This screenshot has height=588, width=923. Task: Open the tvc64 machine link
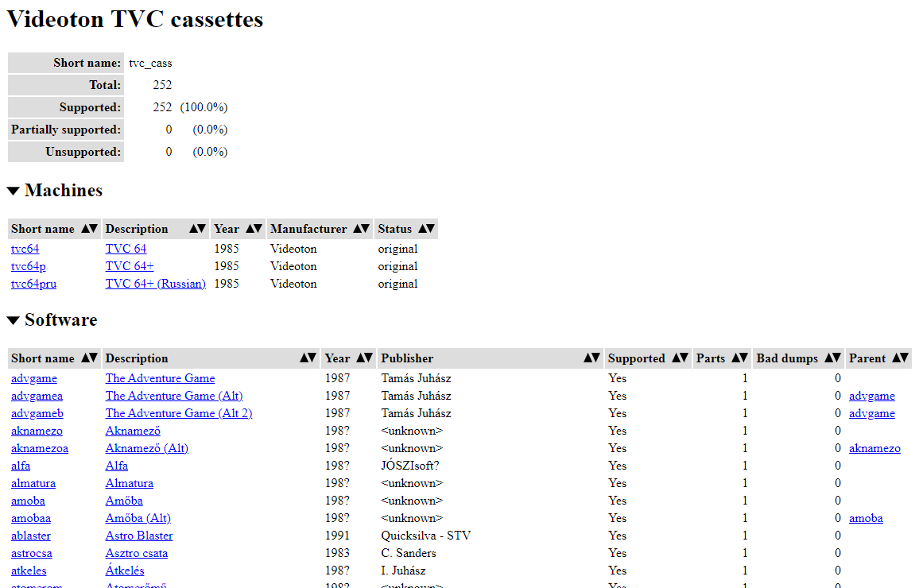pos(25,249)
